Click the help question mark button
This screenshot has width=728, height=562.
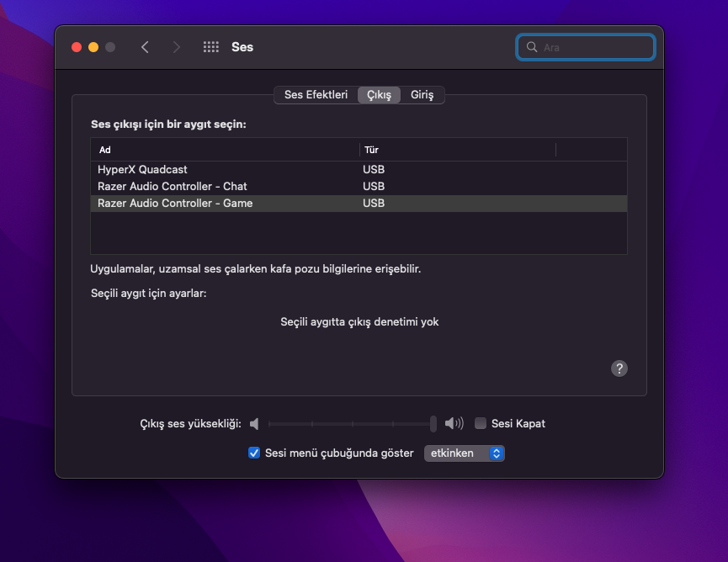tap(619, 368)
